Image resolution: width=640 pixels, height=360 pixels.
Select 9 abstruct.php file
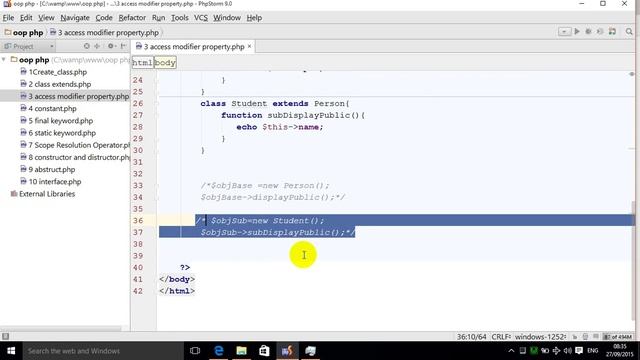(48, 169)
